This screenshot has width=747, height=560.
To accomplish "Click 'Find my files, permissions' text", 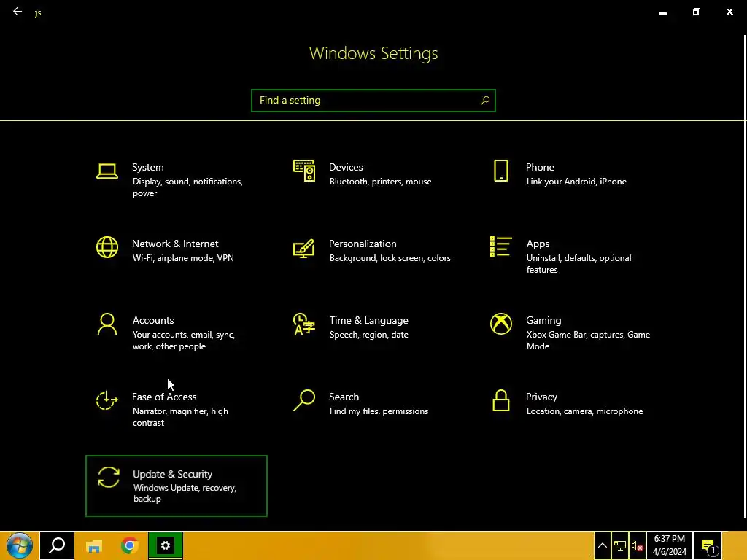I will tap(379, 411).
